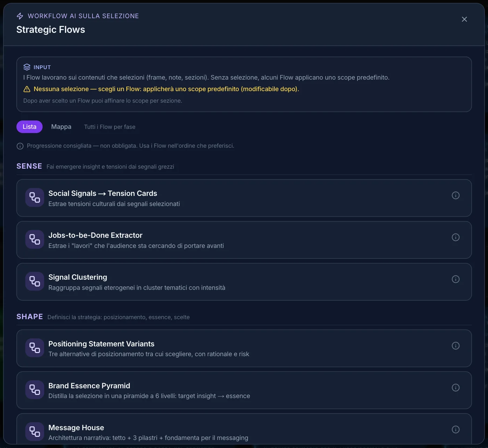Click 'Dopo aver scelto un Flow' hint text
Screen dimensions: 488x448
pyautogui.click(x=103, y=101)
